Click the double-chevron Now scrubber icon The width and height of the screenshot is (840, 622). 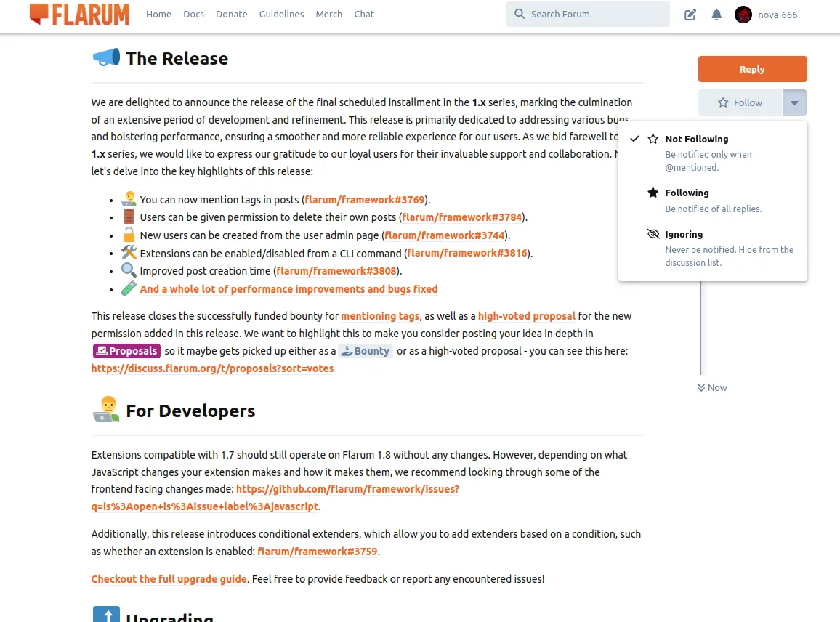tap(701, 388)
